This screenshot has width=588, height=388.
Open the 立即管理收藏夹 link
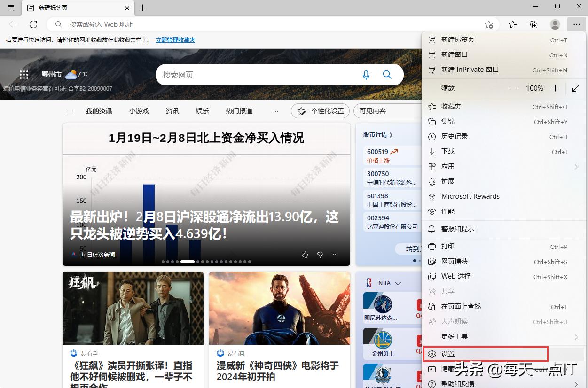(x=175, y=40)
